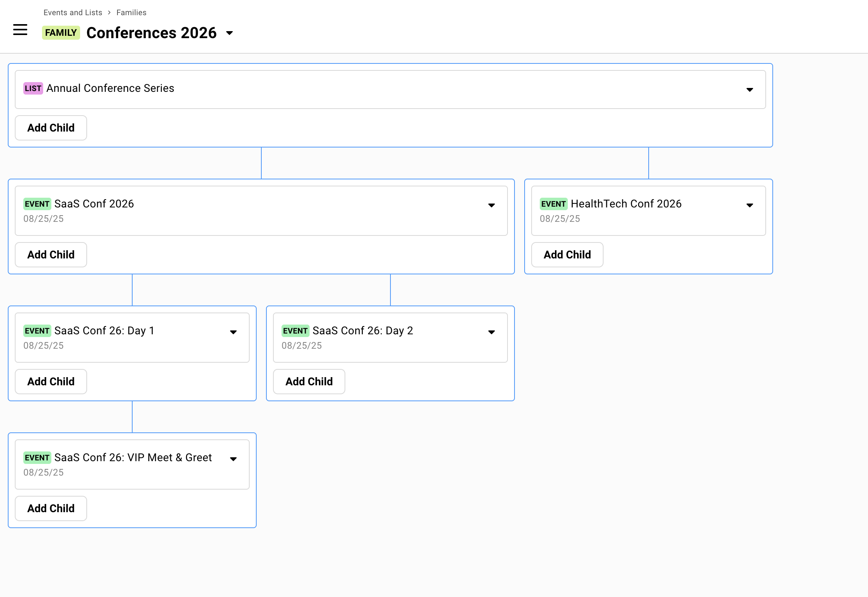
Task: Click the LIST badge on Annual Conference Series
Action: (x=33, y=88)
